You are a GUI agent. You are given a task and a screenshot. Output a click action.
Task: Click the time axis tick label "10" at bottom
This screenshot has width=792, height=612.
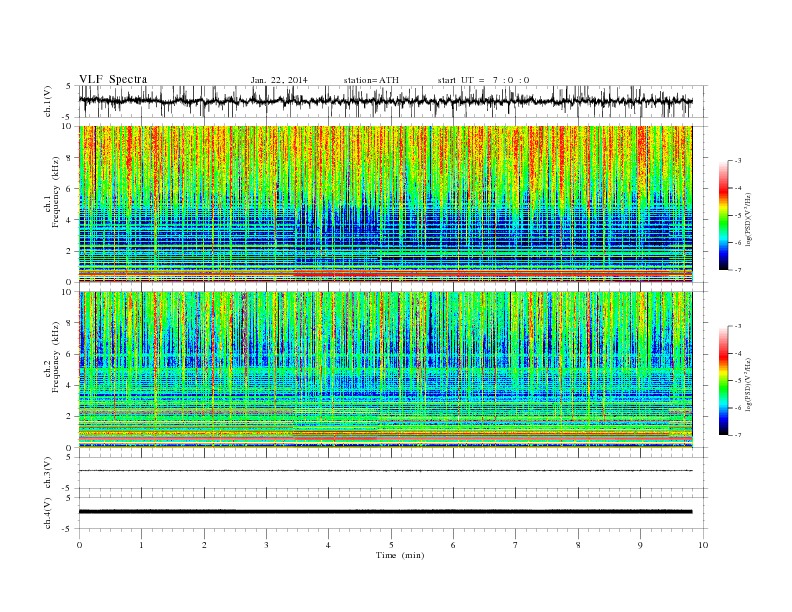(703, 545)
